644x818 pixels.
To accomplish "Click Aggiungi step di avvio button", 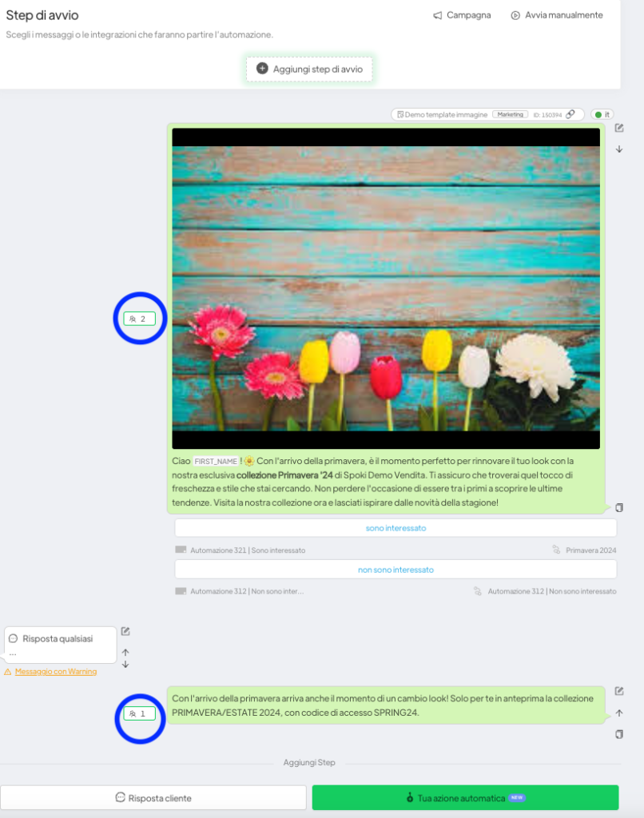I will coord(309,69).
